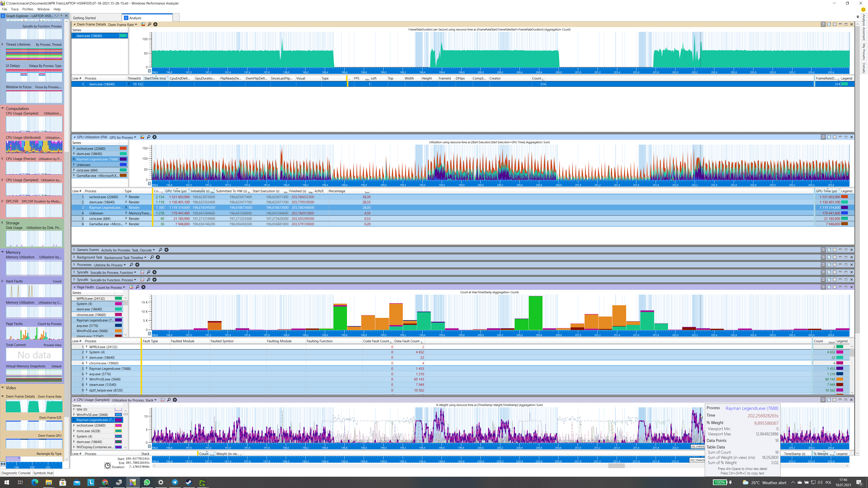Select the System (4) row in Page Faults table

(97, 352)
